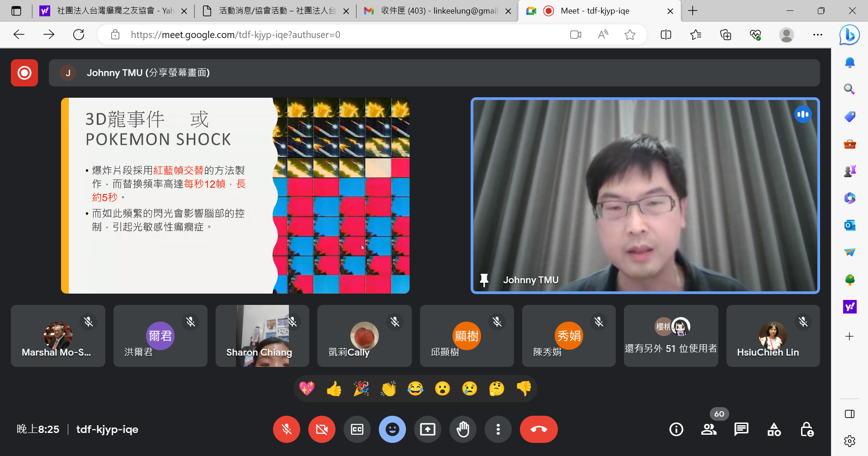Select 凱莉Cally participant tile
This screenshot has width=868, height=456.
364,336
